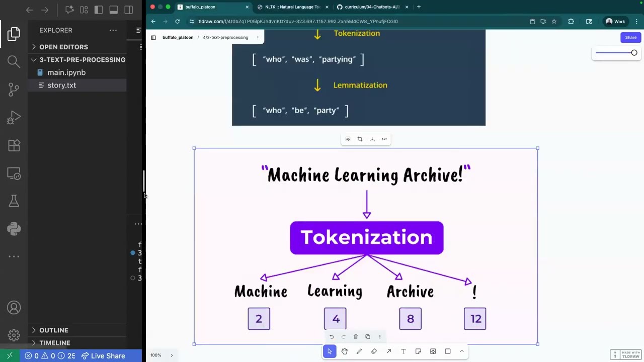Expand more tldraw tools chevron
This screenshot has width=644, height=362.
pyautogui.click(x=462, y=351)
